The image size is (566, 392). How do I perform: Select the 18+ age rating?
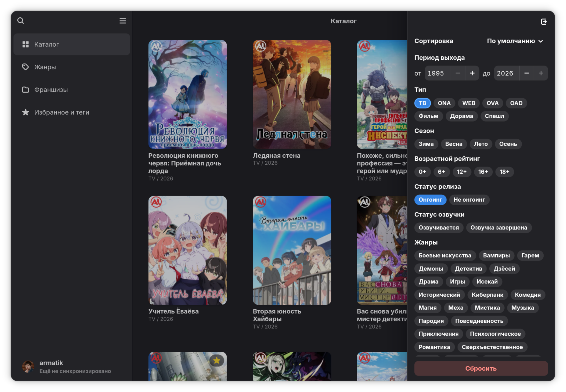click(504, 172)
